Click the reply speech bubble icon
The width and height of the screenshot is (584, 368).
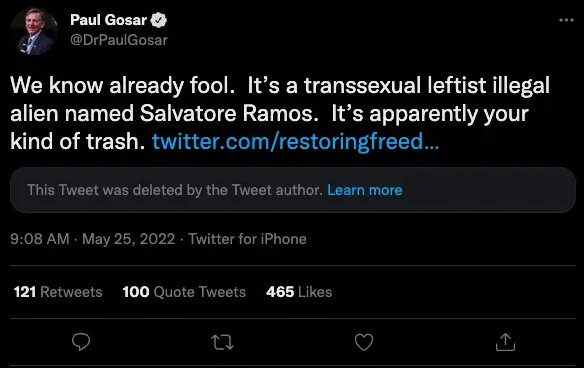(81, 342)
